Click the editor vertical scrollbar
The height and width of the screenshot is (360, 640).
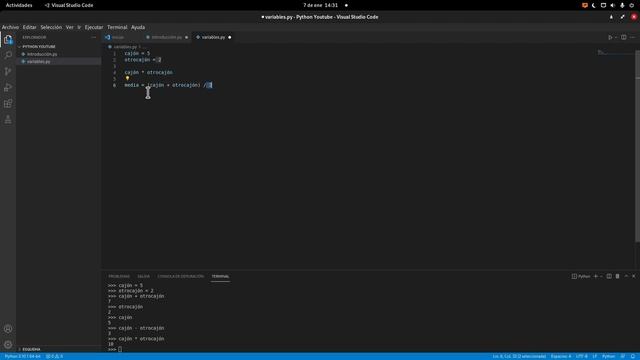[638, 147]
